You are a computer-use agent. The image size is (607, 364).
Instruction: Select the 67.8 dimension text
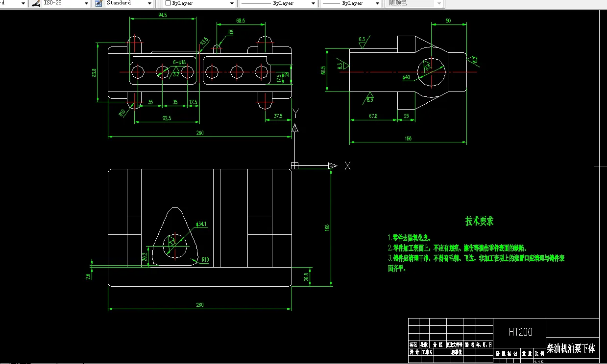[x=373, y=116]
